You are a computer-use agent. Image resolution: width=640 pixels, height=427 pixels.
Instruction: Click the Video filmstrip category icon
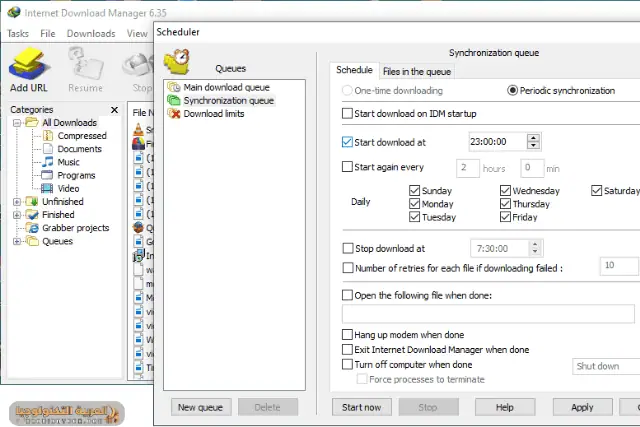tap(47, 188)
